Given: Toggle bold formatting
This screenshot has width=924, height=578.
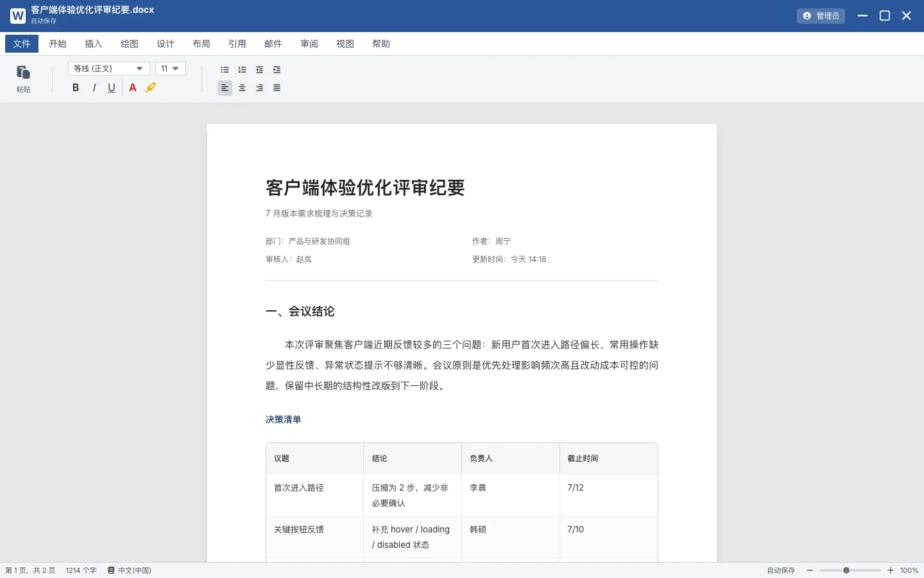Looking at the screenshot, I should (x=76, y=88).
